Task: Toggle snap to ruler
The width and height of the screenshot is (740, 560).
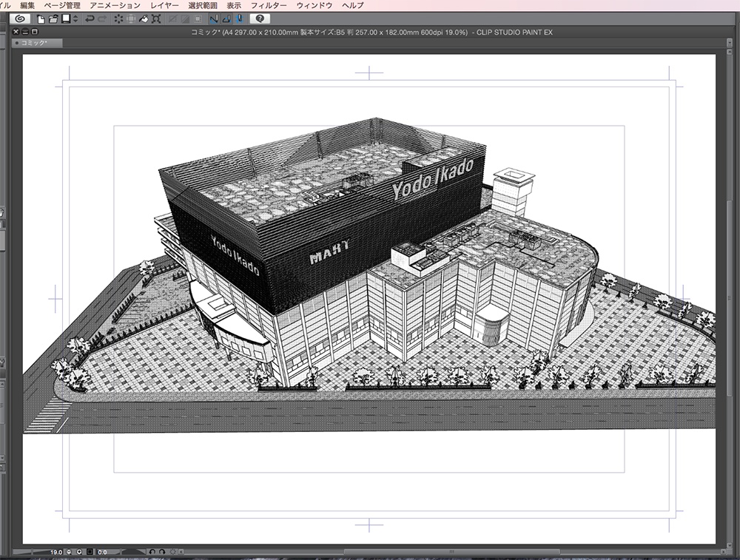Action: click(x=213, y=18)
